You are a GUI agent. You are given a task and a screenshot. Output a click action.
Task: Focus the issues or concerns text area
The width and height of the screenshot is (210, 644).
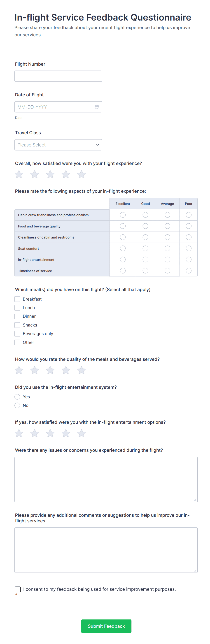106,480
